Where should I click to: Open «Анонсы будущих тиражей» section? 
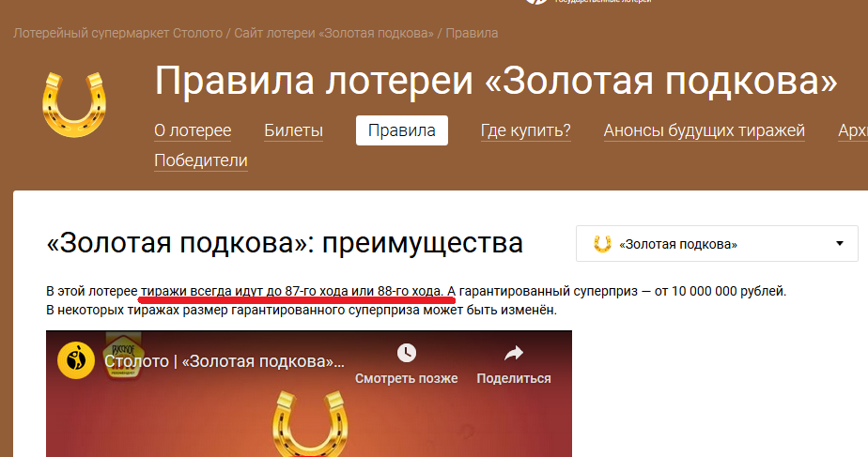coord(704,130)
